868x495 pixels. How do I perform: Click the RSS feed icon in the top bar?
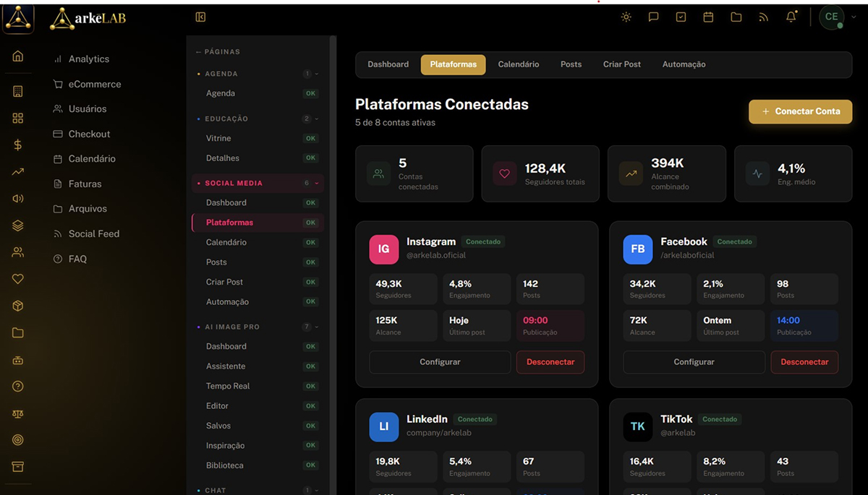pos(764,17)
